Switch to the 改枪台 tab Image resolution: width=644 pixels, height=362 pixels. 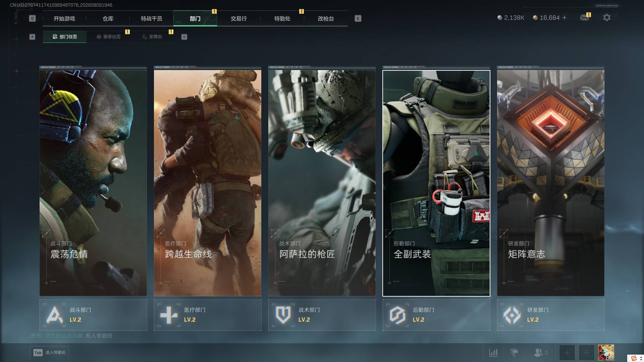(326, 18)
